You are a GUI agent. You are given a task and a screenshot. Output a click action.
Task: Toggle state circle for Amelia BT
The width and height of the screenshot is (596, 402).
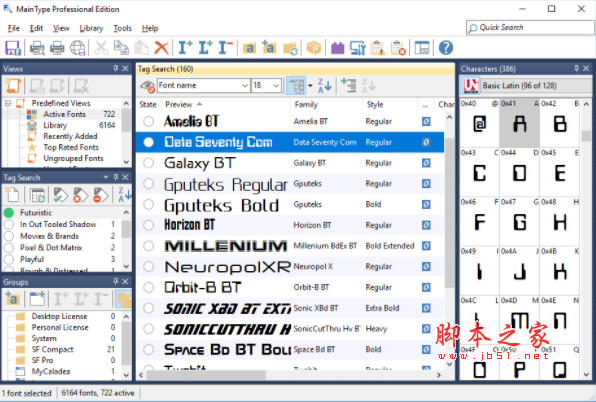pyautogui.click(x=149, y=122)
